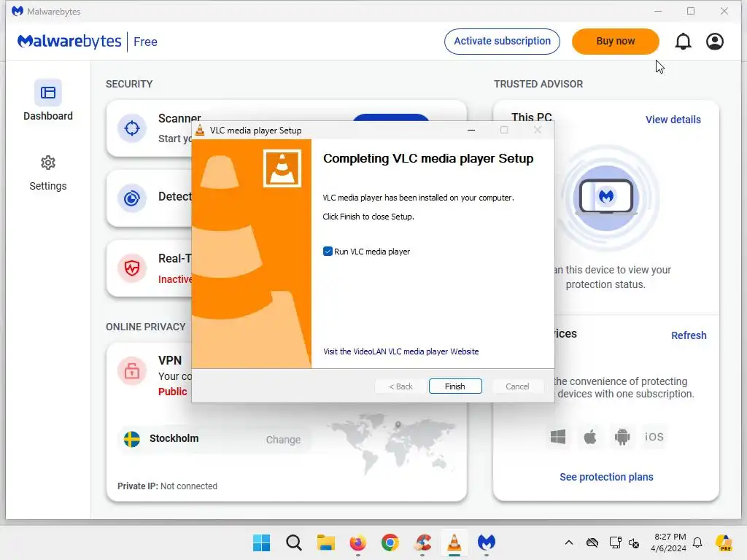Screen dimensions: 747x560
Task: Click the iOS platform icon
Action: [x=654, y=437]
